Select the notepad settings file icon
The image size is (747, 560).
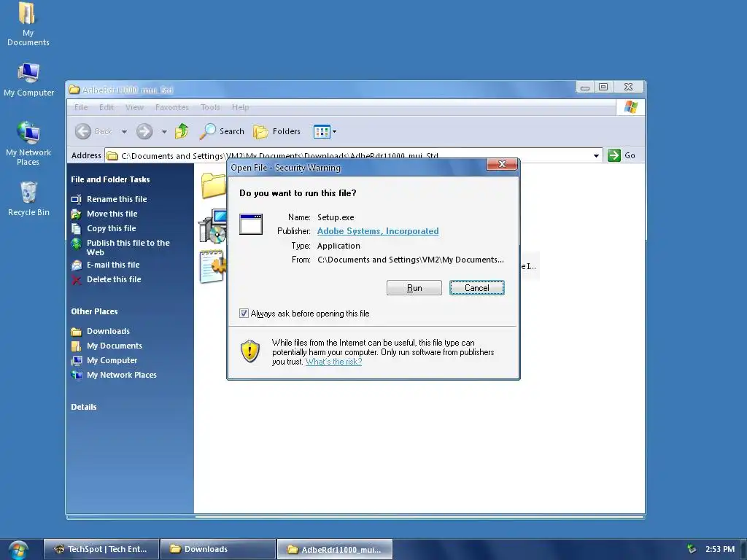point(212,267)
